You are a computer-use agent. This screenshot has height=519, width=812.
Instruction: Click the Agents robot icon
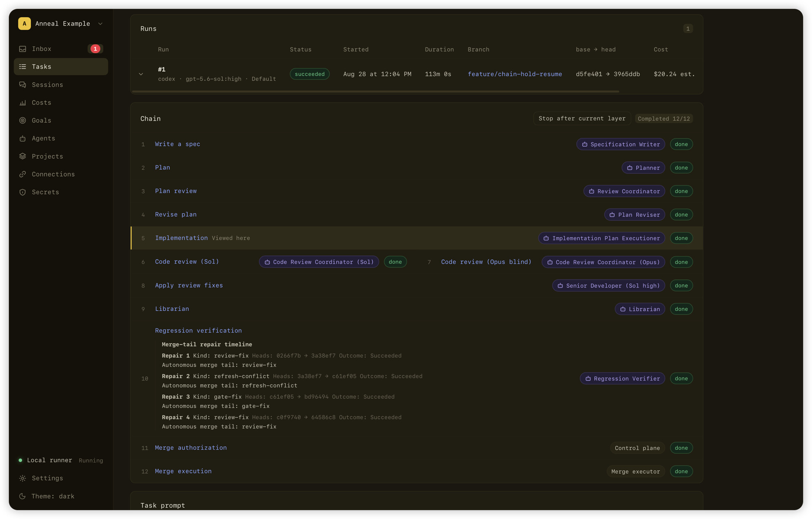tap(23, 138)
